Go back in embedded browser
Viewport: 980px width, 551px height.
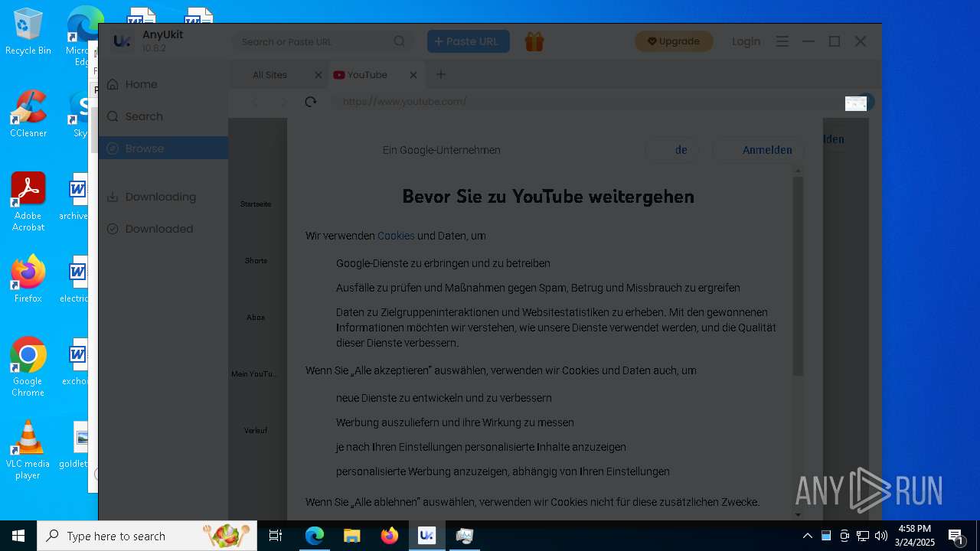[256, 102]
